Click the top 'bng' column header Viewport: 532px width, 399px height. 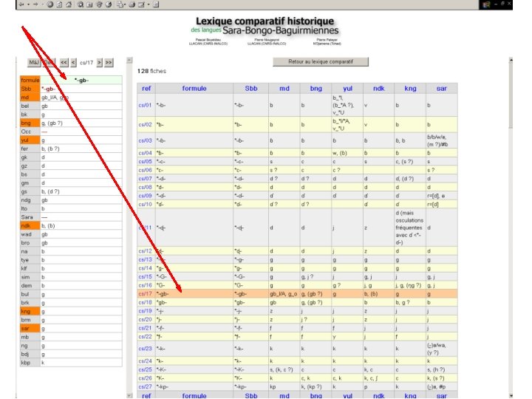coord(316,88)
